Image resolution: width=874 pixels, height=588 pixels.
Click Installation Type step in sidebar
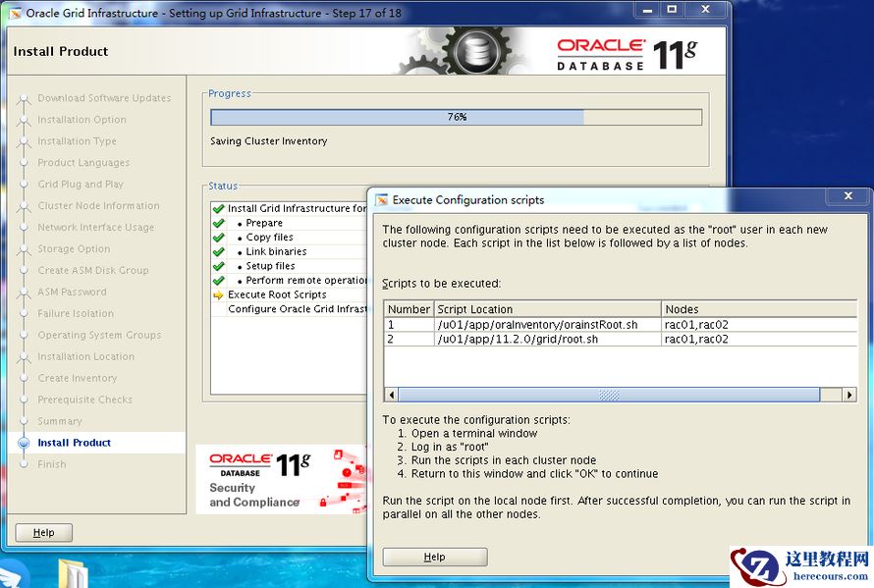coord(77,141)
